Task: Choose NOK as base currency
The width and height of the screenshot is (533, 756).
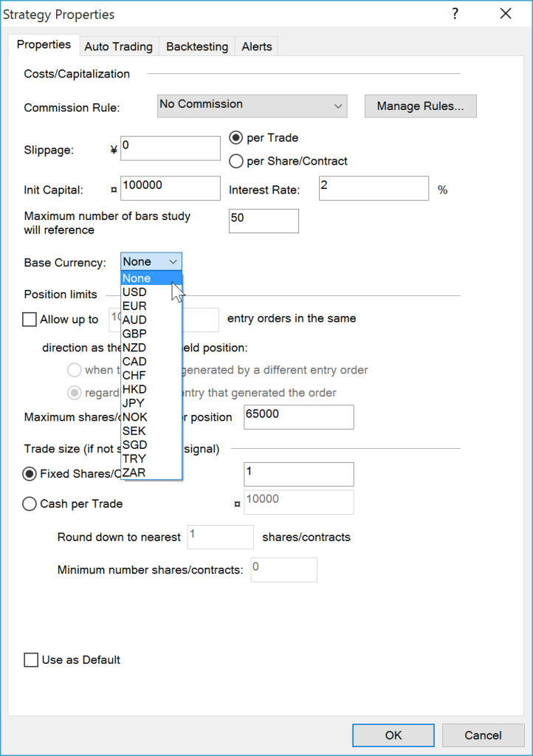Action: (151, 417)
